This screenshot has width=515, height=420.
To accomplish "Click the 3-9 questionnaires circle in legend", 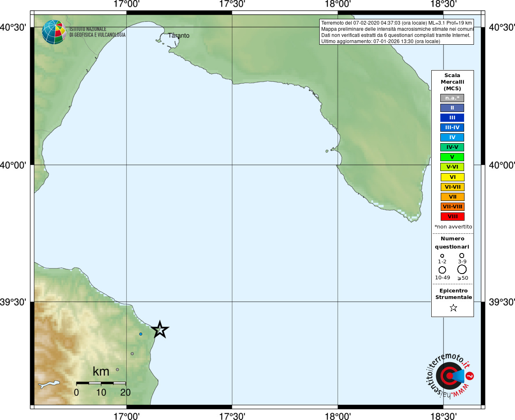I will [x=462, y=256].
